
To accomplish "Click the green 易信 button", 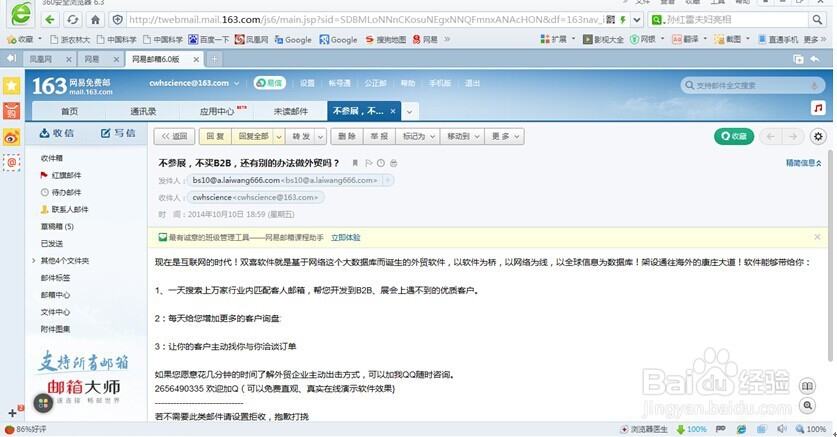I will pos(270,83).
